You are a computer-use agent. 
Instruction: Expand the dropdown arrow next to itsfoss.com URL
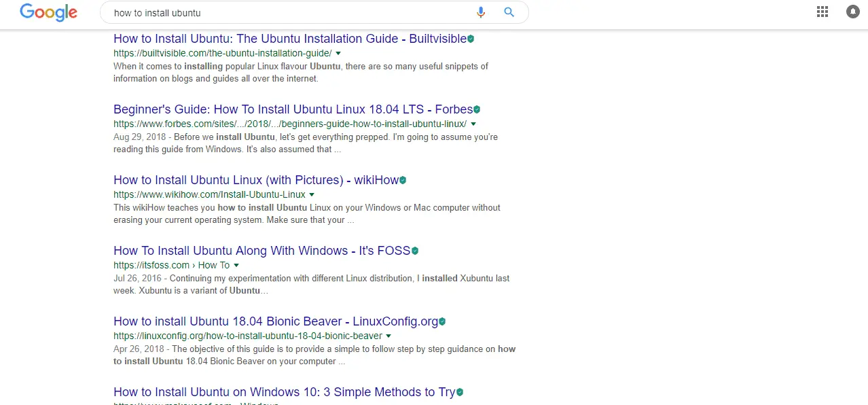pos(236,265)
